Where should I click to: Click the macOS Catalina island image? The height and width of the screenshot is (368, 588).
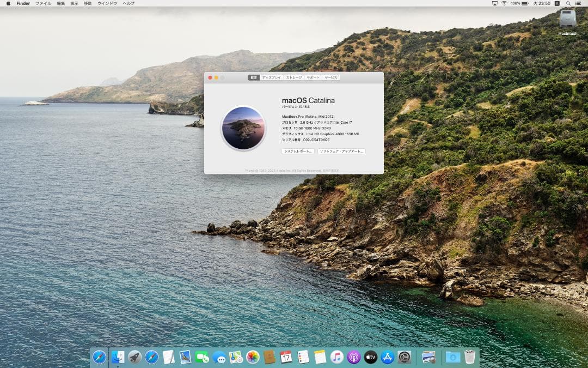coord(243,129)
